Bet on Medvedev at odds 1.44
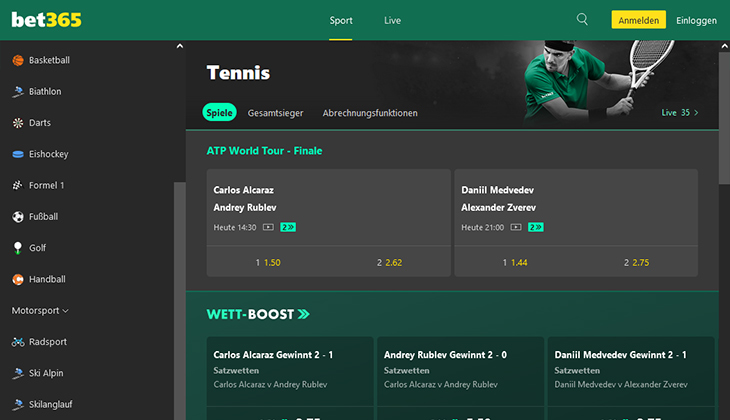730x420 pixels. [x=515, y=263]
